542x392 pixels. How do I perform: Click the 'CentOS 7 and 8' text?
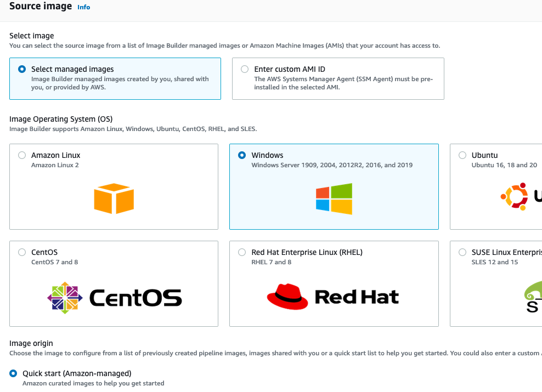55,262
